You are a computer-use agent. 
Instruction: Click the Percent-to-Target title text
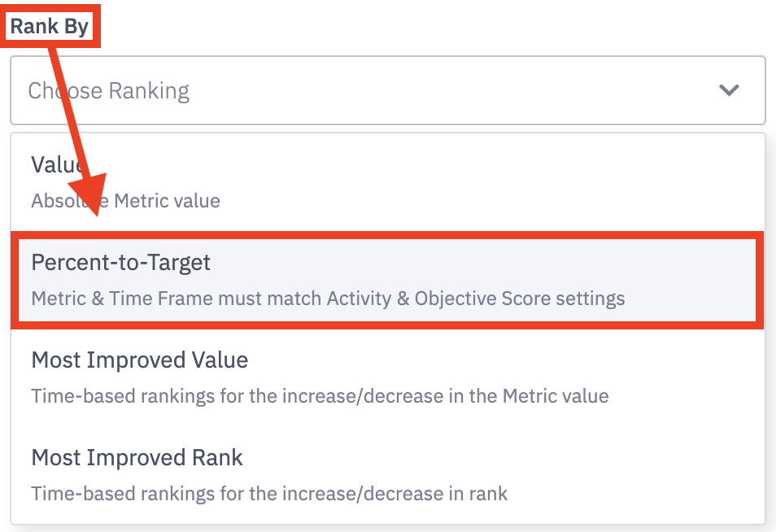[x=120, y=263]
